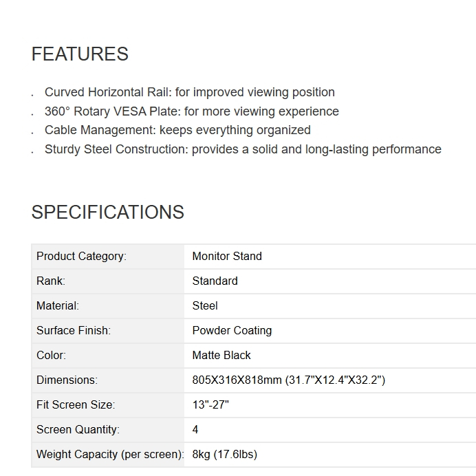This screenshot has height=476, width=476.
Task: Click the FEATURES heading
Action: (x=80, y=54)
